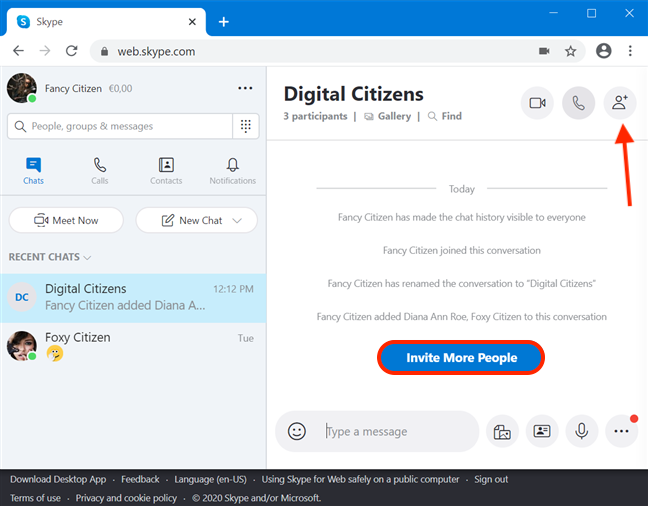Click the Foxy Citizen avatar
This screenshot has width=648, height=506.
pyautogui.click(x=22, y=346)
